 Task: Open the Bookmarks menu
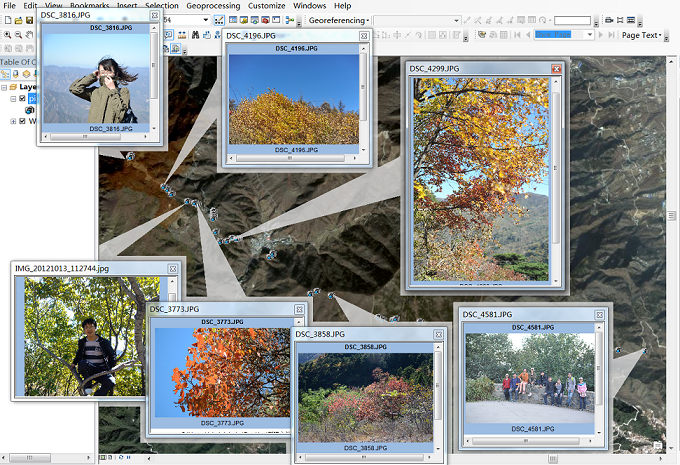pyautogui.click(x=89, y=6)
